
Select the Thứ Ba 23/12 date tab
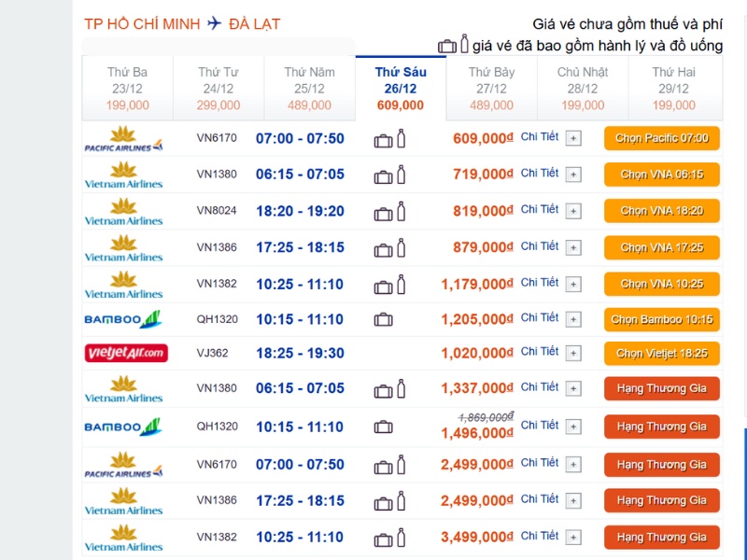126,89
